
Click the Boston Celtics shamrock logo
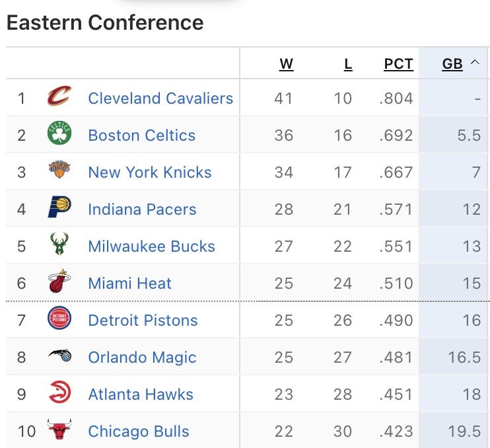[59, 133]
